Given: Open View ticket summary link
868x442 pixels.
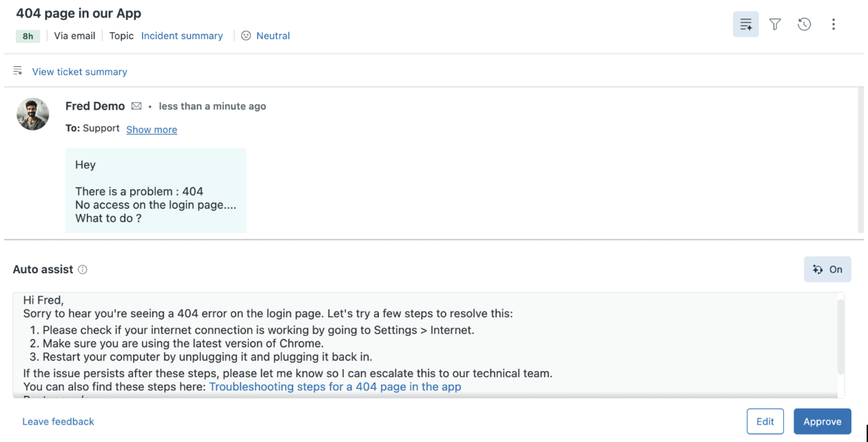Looking at the screenshot, I should [79, 72].
